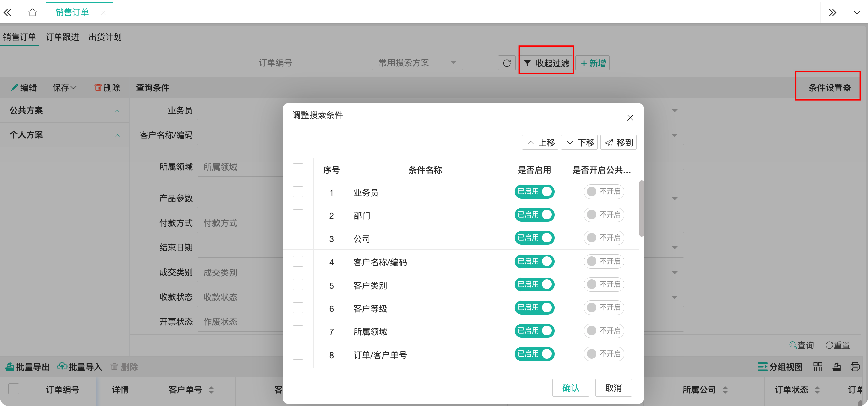Disable the 业务员 已启用 toggle
This screenshot has width=868, height=406.
pyautogui.click(x=534, y=192)
